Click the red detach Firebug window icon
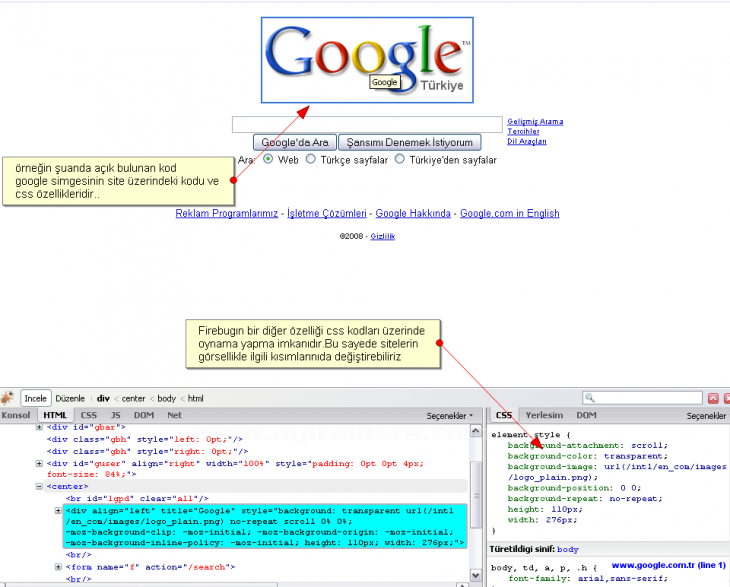 tap(713, 398)
